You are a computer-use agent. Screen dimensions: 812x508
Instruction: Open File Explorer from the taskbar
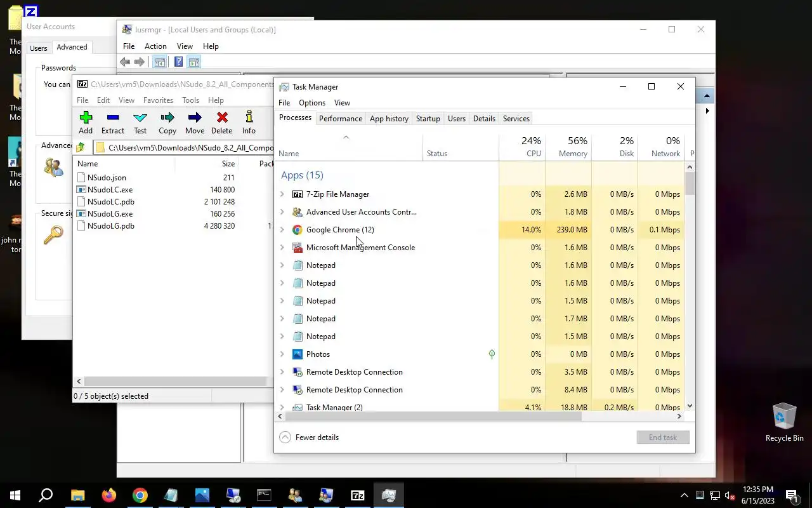point(78,495)
